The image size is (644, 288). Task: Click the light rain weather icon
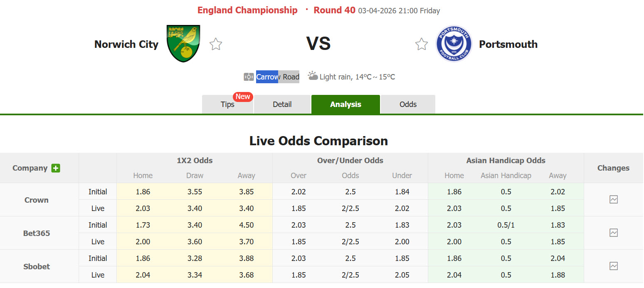(312, 76)
